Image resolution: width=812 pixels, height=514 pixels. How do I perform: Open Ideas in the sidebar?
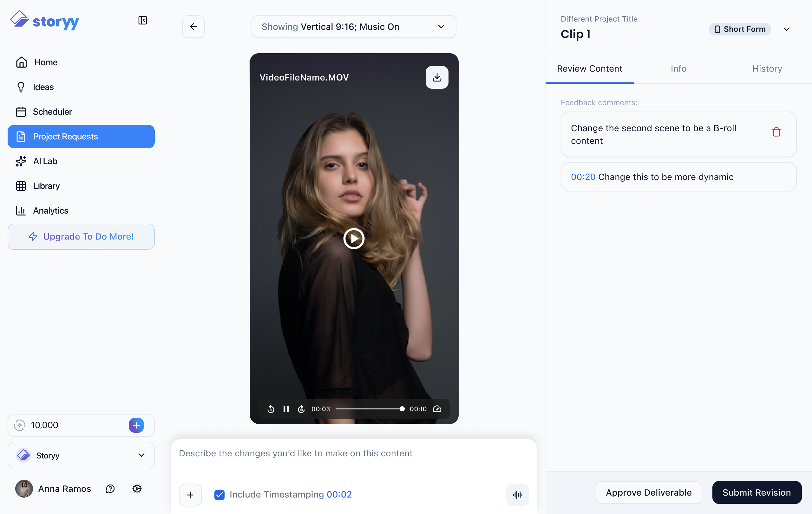click(81, 87)
